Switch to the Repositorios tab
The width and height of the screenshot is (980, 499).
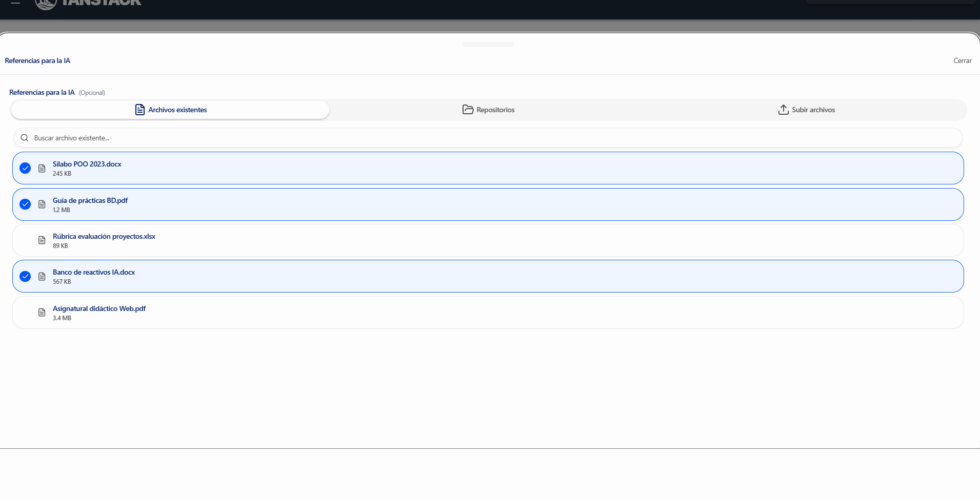point(488,110)
